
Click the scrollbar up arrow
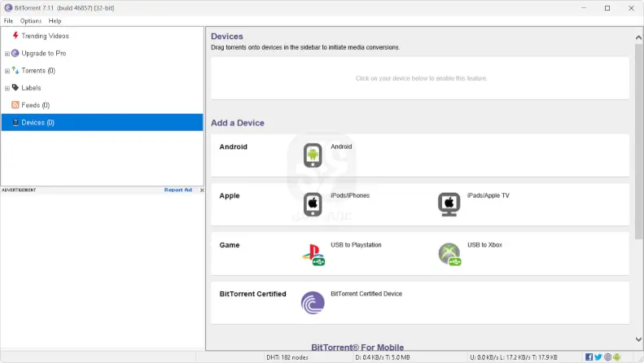(638, 37)
